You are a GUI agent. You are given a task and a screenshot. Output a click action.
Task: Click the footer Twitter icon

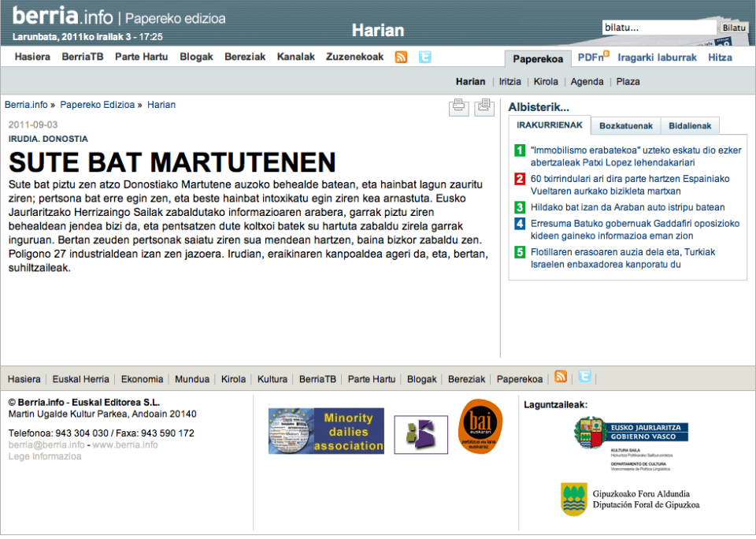(584, 377)
